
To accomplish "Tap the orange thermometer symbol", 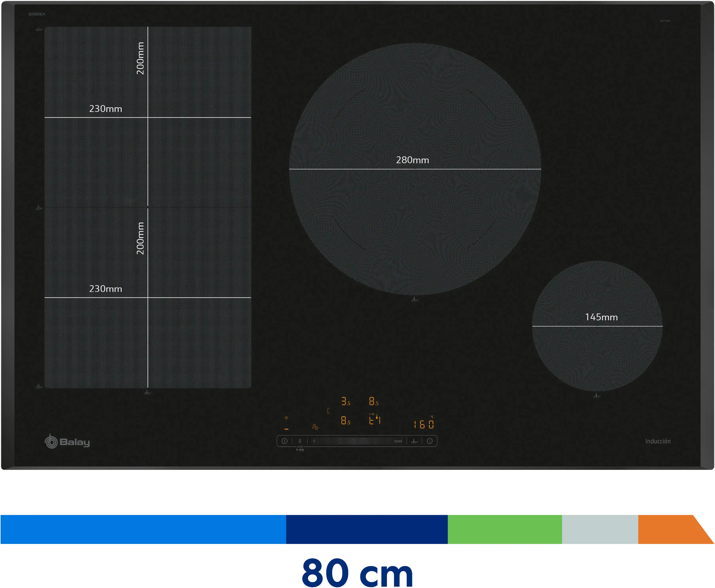I will point(377,417).
